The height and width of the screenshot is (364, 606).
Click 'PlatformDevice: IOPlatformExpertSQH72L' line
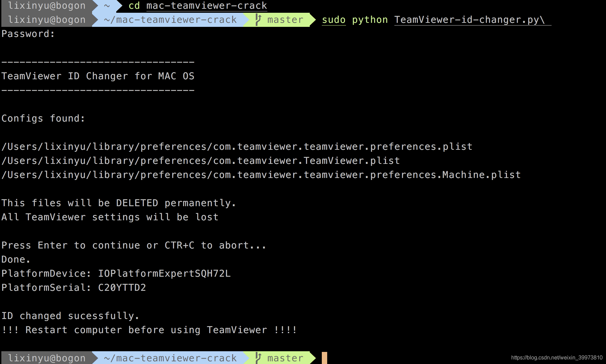[x=116, y=274]
